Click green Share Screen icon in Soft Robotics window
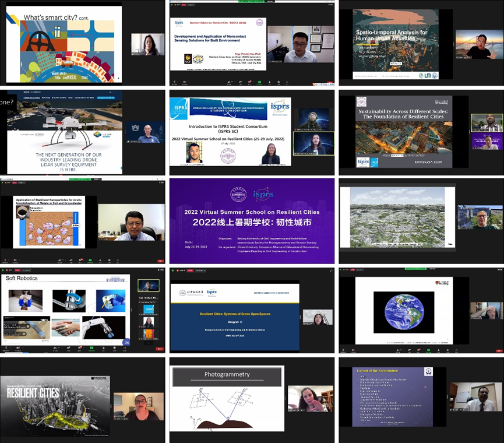This screenshot has width=504, height=443. coord(91,349)
